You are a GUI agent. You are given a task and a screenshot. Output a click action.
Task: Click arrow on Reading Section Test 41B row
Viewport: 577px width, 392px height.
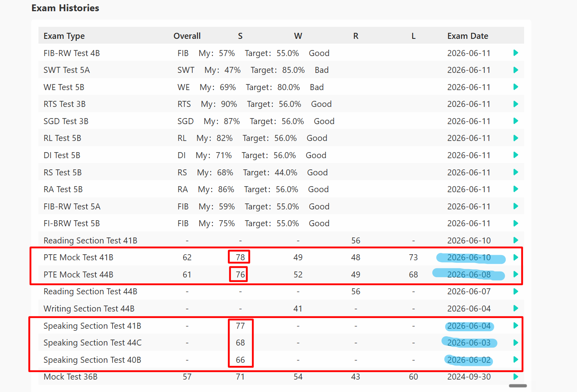tap(516, 240)
